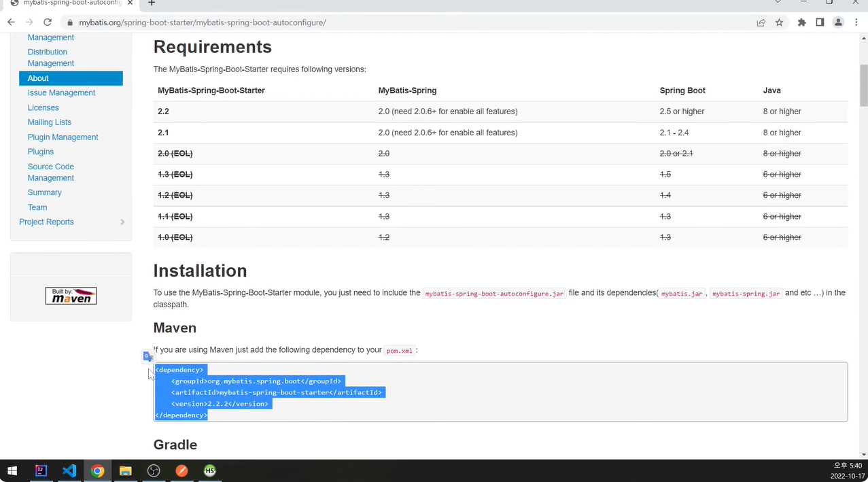Open the Team sidebar link
868x482 pixels.
(37, 207)
